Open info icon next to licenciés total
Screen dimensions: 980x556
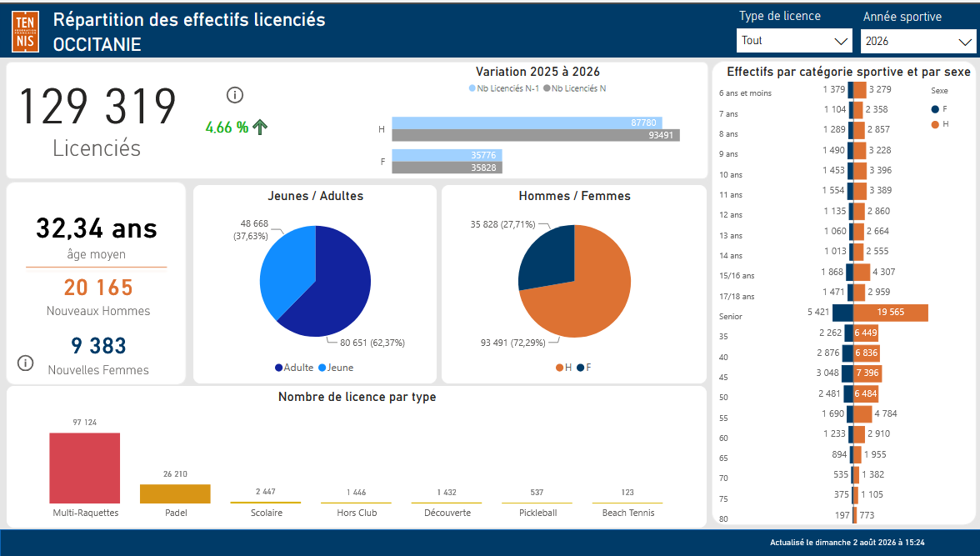click(x=234, y=95)
